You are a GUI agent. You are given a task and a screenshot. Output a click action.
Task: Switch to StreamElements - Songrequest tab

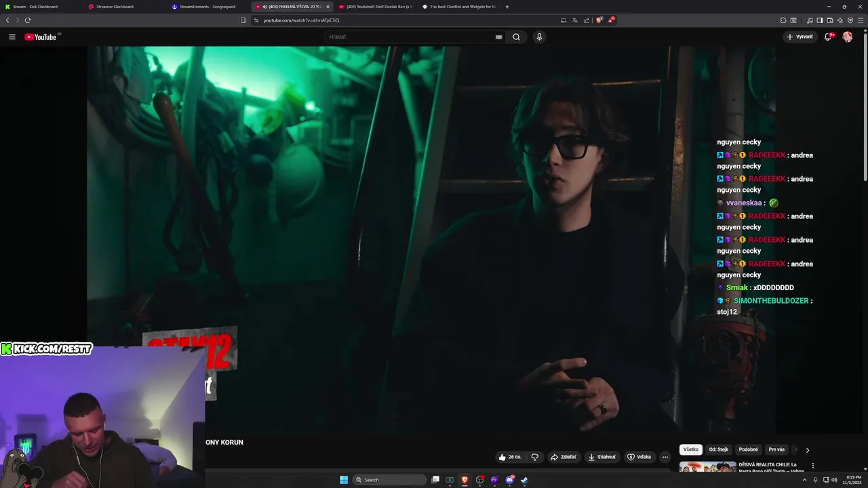(209, 7)
